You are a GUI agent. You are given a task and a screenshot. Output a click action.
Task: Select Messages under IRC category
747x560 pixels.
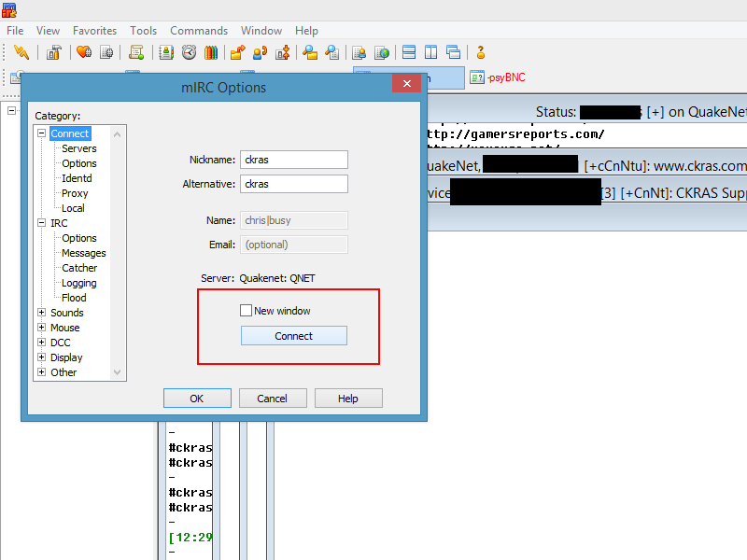[84, 253]
